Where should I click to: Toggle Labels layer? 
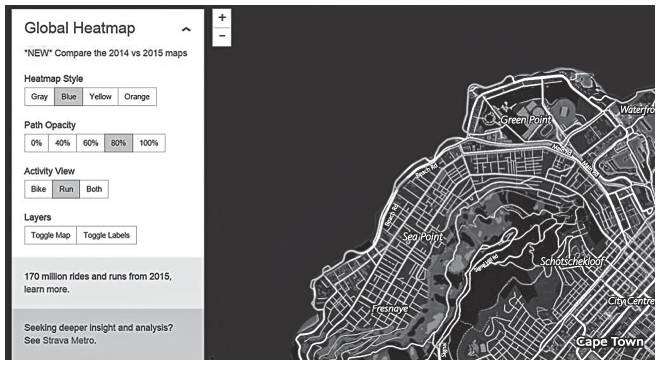[x=106, y=235]
